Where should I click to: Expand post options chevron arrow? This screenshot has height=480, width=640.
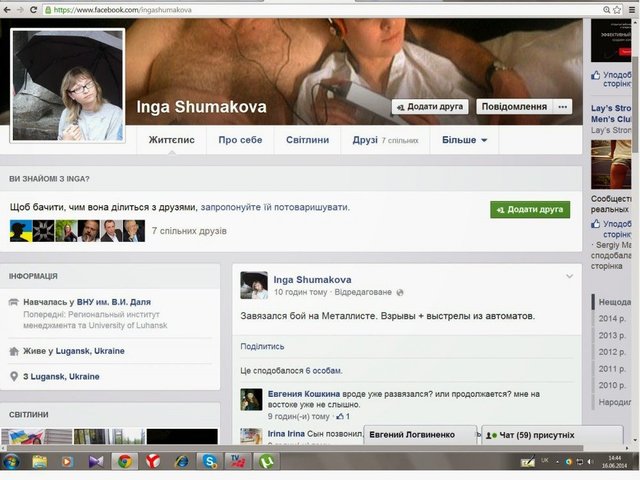click(569, 276)
